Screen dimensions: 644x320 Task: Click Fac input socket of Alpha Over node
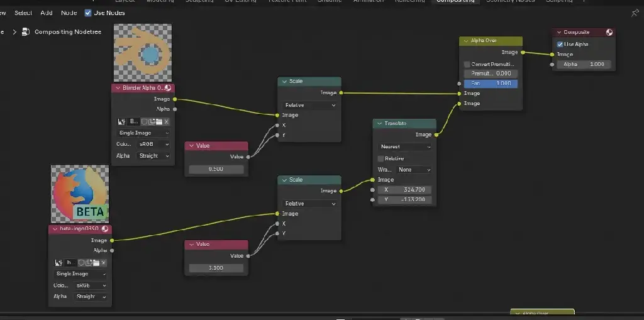click(x=459, y=84)
